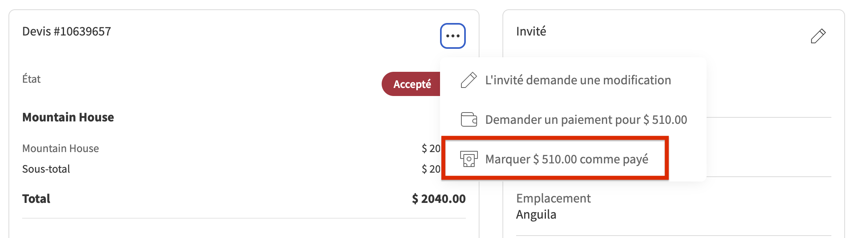This screenshot has height=238, width=868.
Task: Click the pencil icon for guest modification request
Action: click(469, 80)
